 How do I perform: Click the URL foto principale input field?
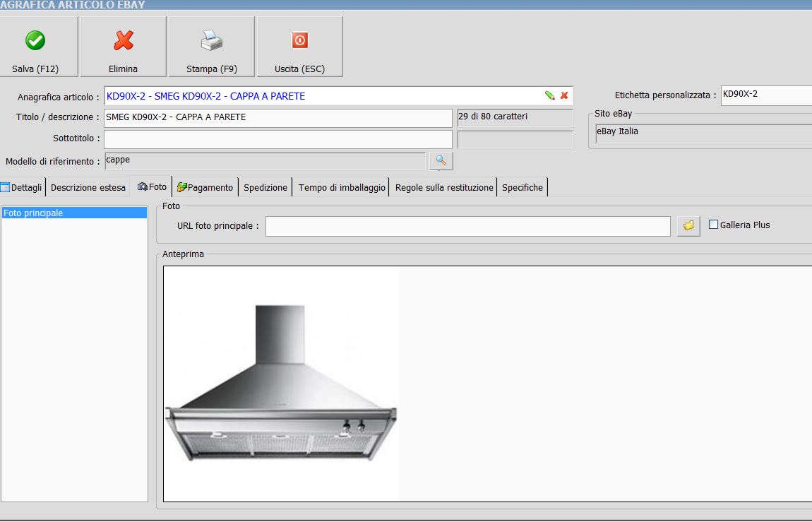coord(468,226)
